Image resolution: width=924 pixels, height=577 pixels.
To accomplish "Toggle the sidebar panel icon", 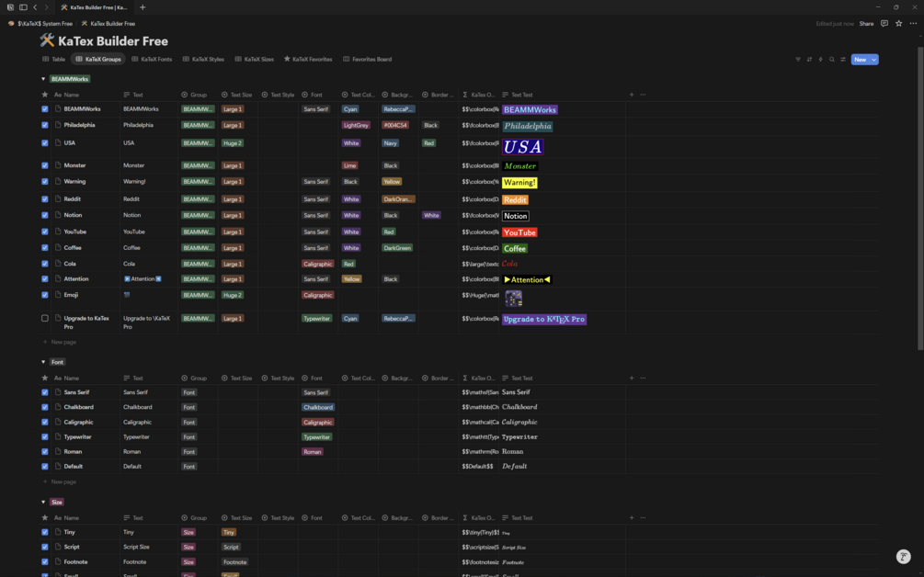I will pos(23,7).
